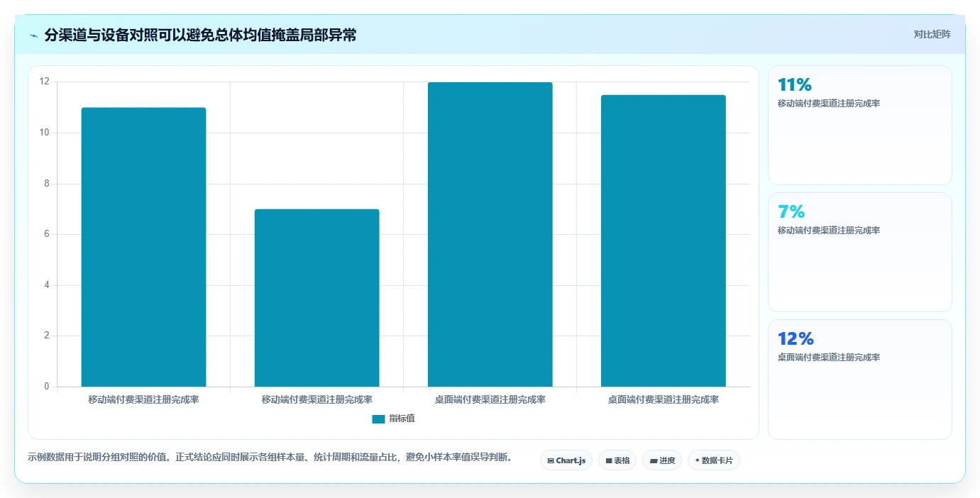Click the y-axis tick label 8

47,184
